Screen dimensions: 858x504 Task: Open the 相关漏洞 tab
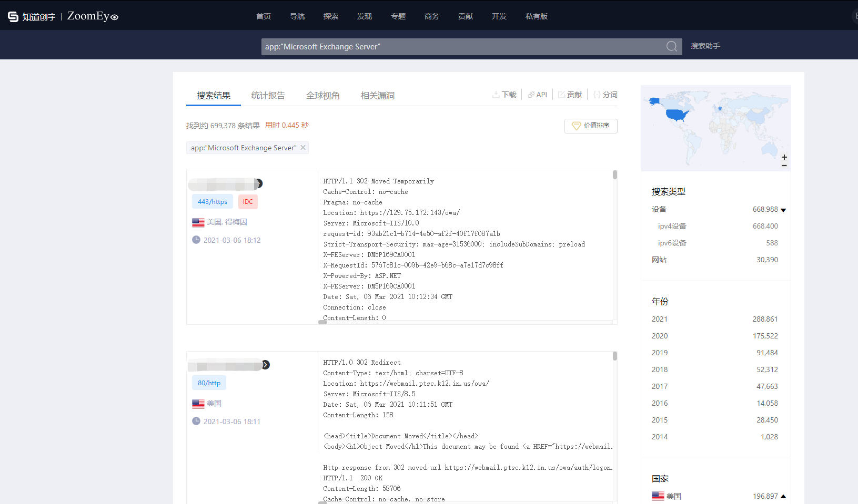[378, 96]
